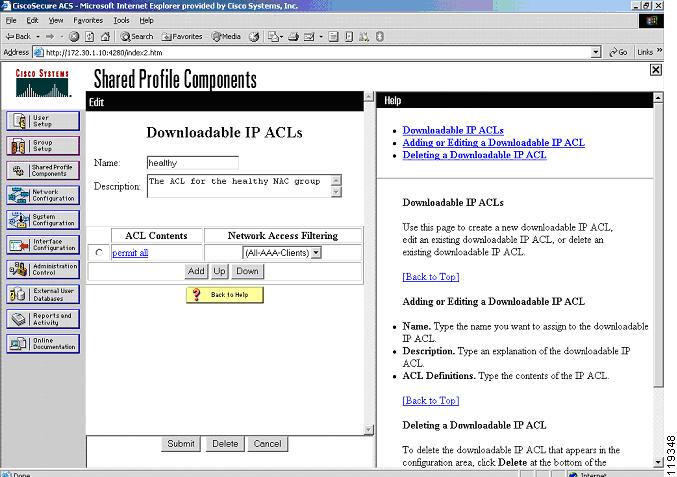
Task: Open the Help menu
Action: point(146,20)
